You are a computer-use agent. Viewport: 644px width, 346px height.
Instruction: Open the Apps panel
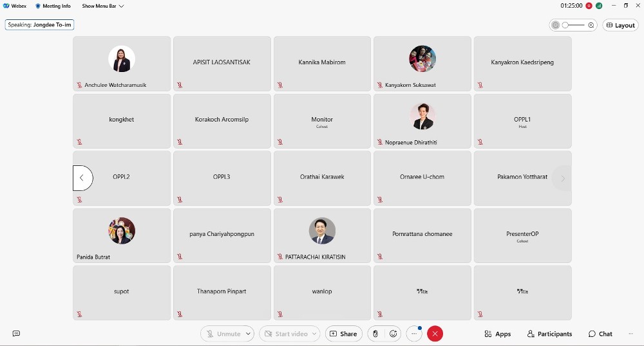point(498,334)
